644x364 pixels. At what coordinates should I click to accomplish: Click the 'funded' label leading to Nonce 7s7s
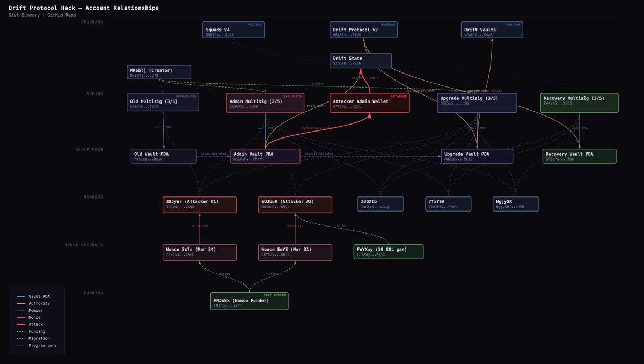click(x=224, y=274)
